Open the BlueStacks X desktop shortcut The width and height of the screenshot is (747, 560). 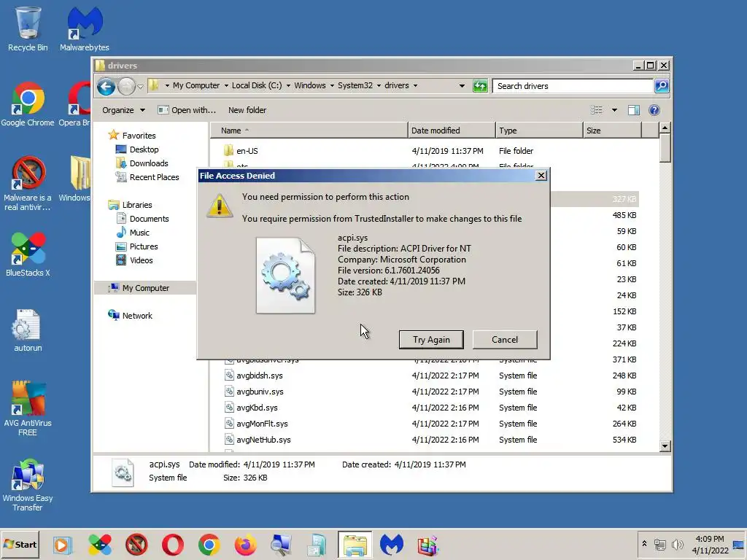[28, 254]
